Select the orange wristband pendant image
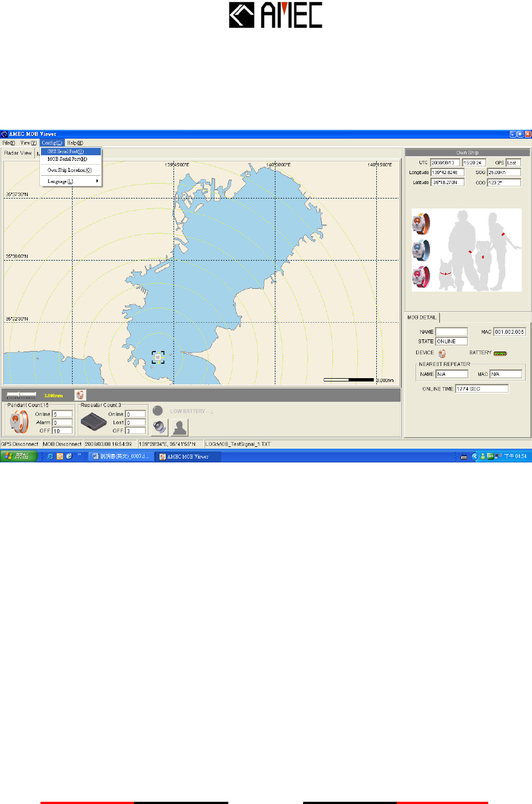The width and height of the screenshot is (532, 804). [421, 224]
